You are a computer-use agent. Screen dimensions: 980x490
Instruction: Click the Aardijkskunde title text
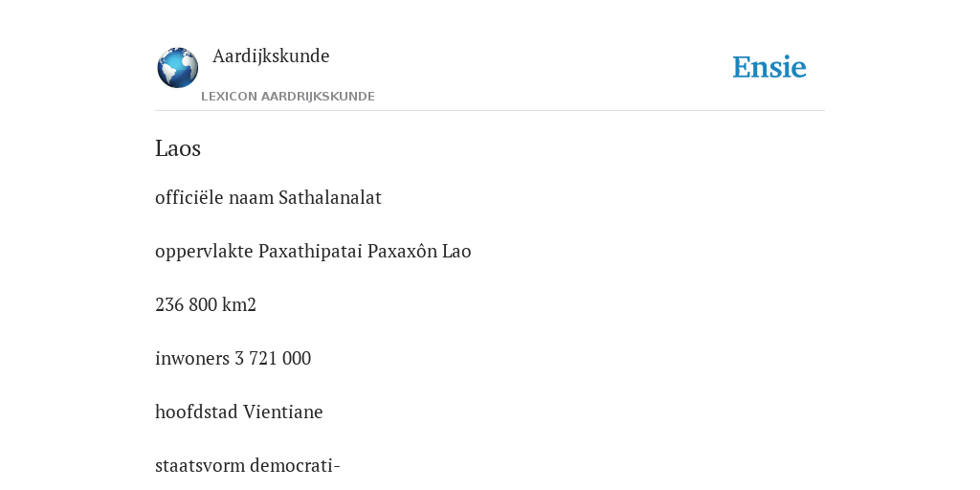[x=271, y=56]
